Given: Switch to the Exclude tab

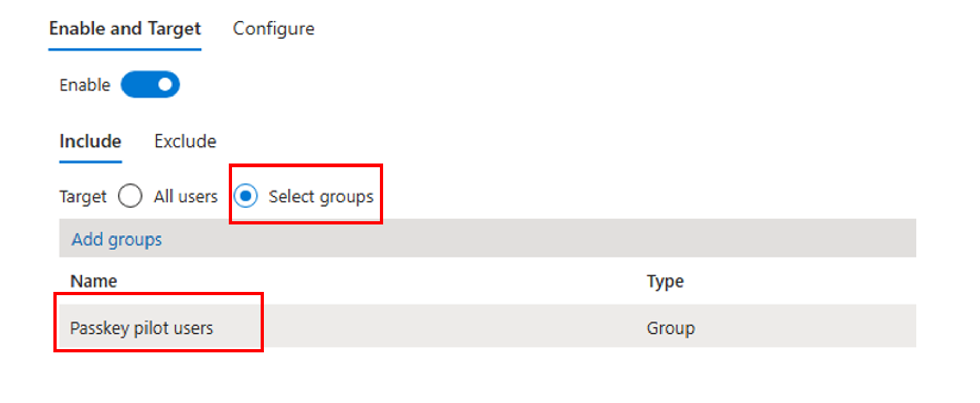Looking at the screenshot, I should (185, 141).
